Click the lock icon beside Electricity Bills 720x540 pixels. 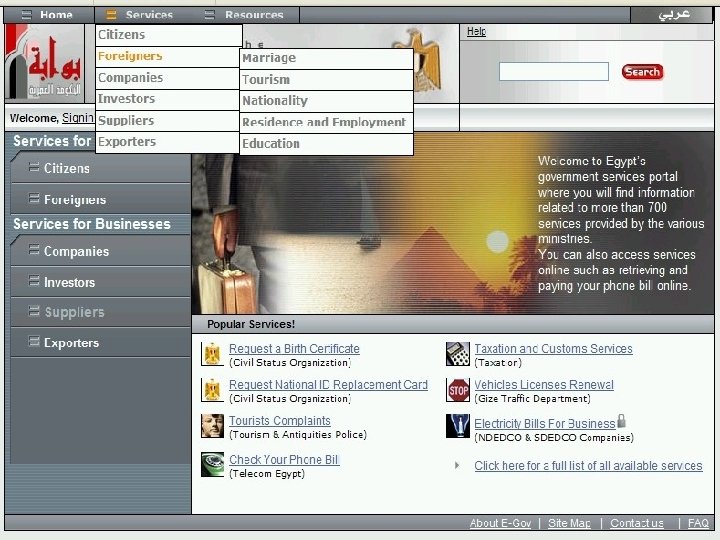coord(621,421)
